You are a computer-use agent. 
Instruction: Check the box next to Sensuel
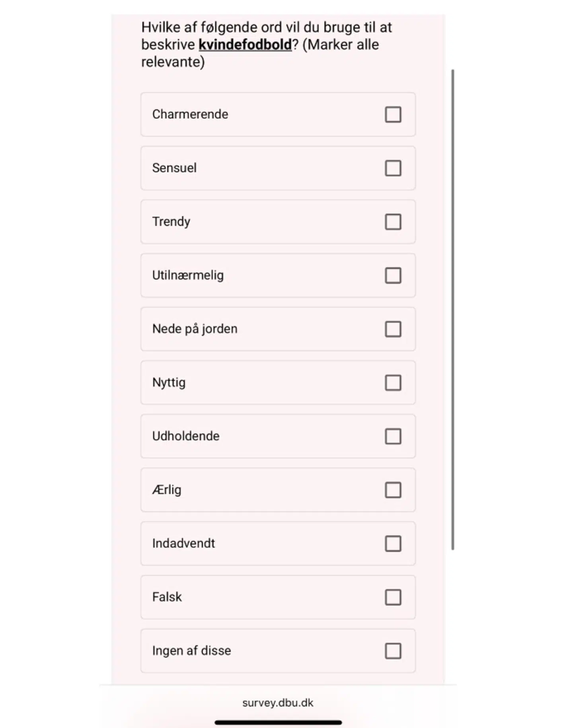[x=393, y=168]
